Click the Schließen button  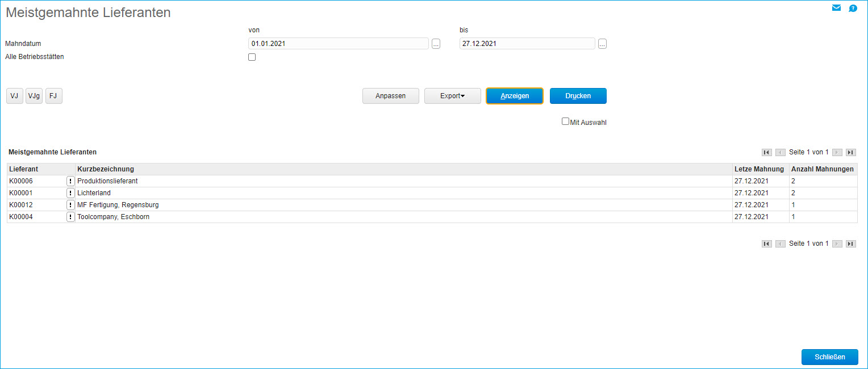(830, 357)
